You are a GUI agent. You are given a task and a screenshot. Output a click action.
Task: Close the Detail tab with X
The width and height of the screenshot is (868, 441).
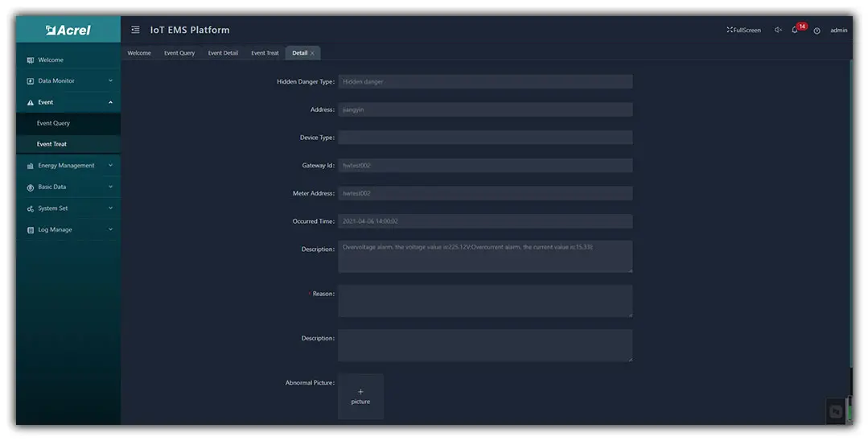click(313, 53)
